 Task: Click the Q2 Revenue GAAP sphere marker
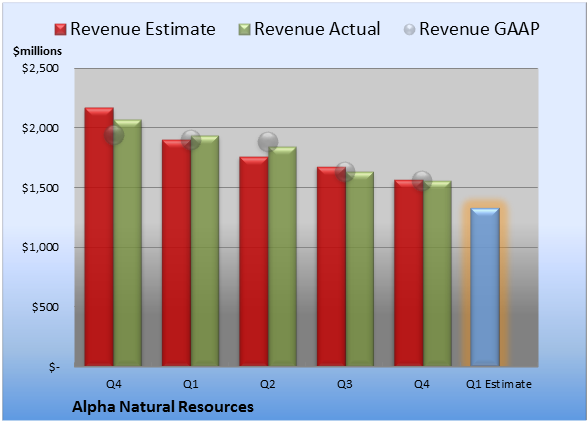pos(268,142)
